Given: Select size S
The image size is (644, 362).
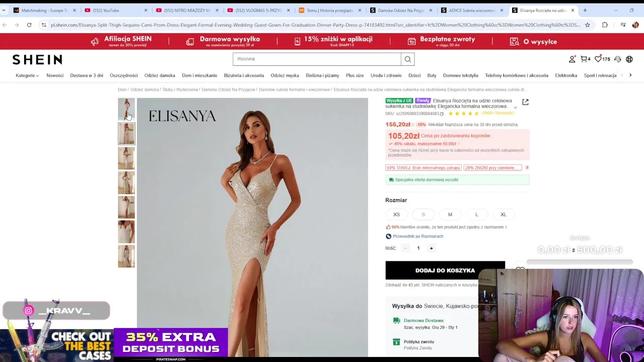Looking at the screenshot, I should [x=423, y=215].
